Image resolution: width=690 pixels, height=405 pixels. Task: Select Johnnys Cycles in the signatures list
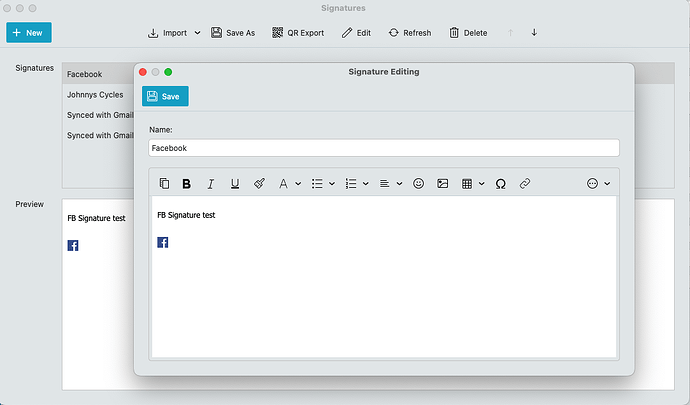point(95,95)
